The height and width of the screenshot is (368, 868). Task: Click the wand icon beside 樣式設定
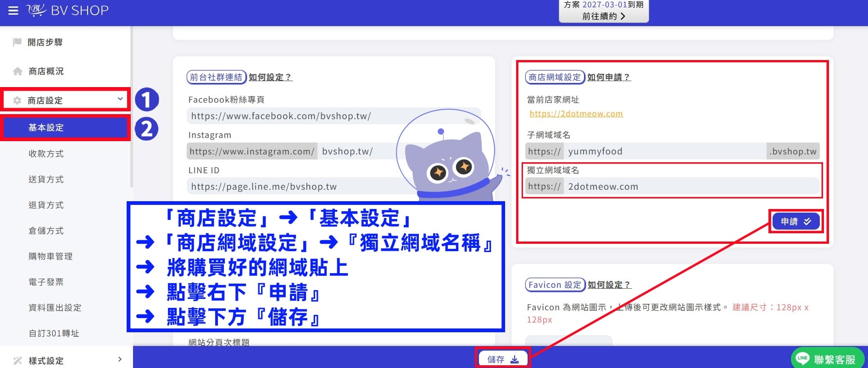18,361
